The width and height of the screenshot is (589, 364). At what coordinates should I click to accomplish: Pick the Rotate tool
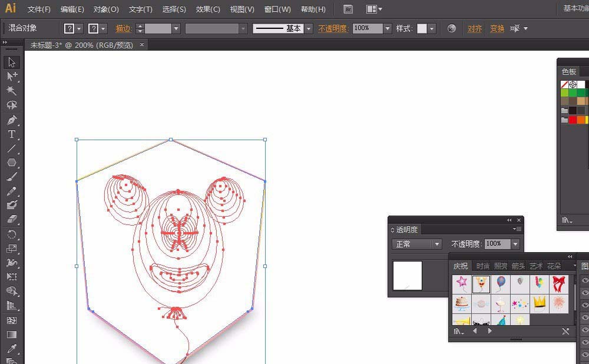pyautogui.click(x=12, y=234)
